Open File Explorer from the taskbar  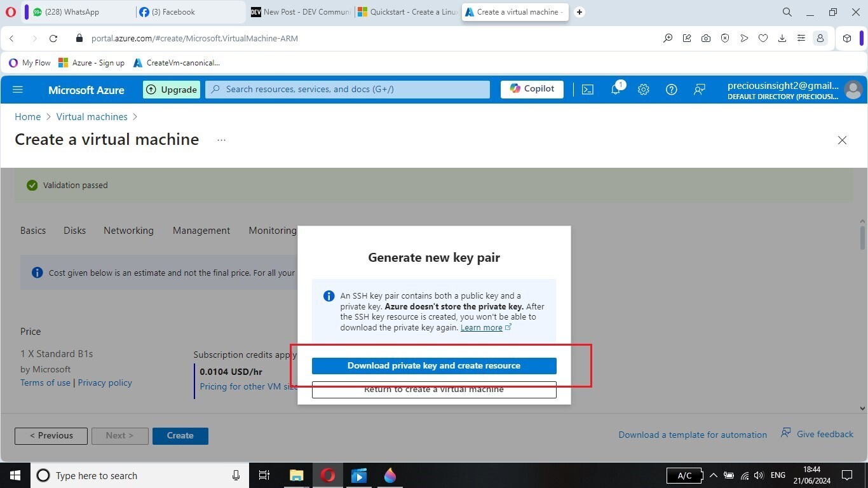(297, 475)
